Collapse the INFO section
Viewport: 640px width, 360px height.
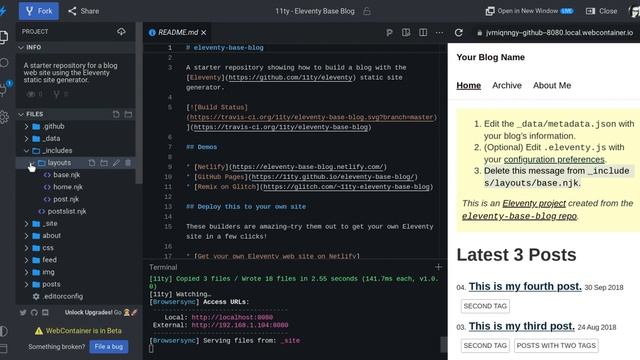pyautogui.click(x=30, y=47)
